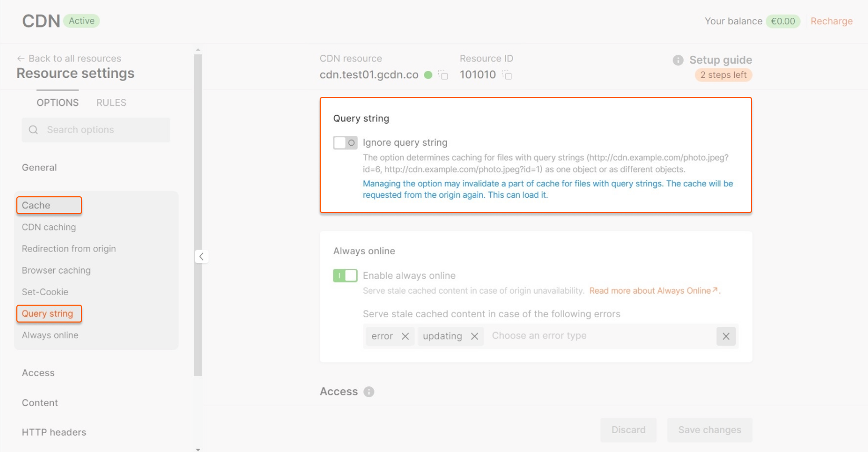Click the search magnifier icon in options
The height and width of the screenshot is (452, 868).
click(33, 130)
